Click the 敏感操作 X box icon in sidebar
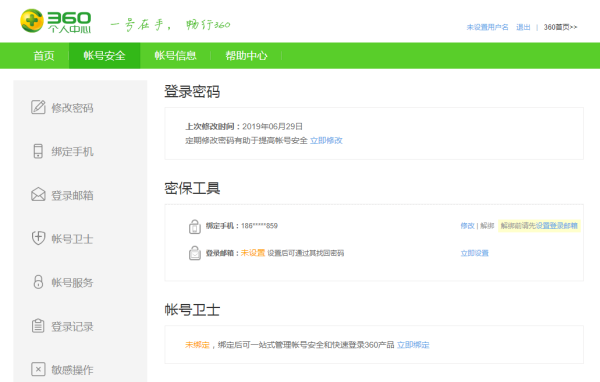Screen dimensions: 600x382 point(38,369)
